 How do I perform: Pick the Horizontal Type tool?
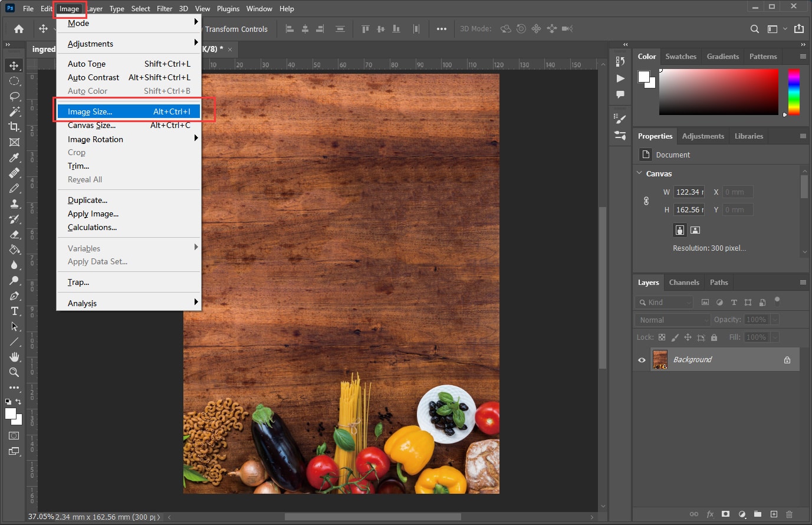[15, 311]
